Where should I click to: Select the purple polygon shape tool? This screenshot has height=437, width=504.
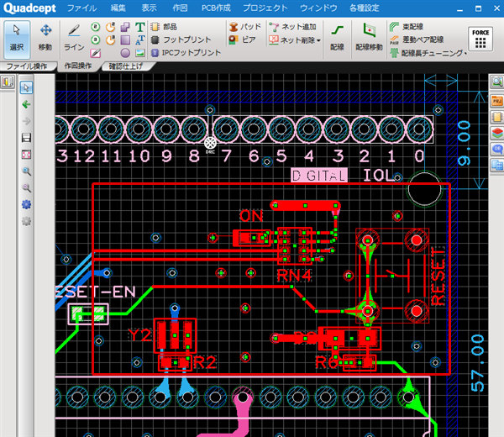click(125, 27)
